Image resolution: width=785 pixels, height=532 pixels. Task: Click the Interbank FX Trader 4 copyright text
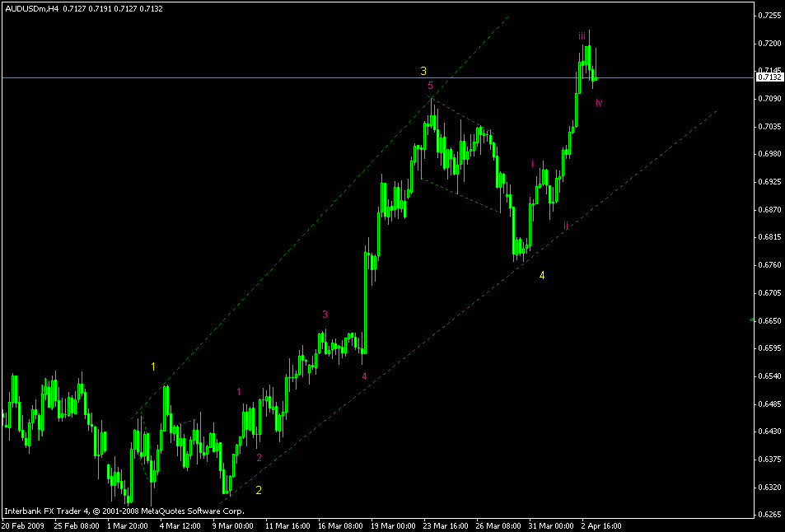coord(124,510)
